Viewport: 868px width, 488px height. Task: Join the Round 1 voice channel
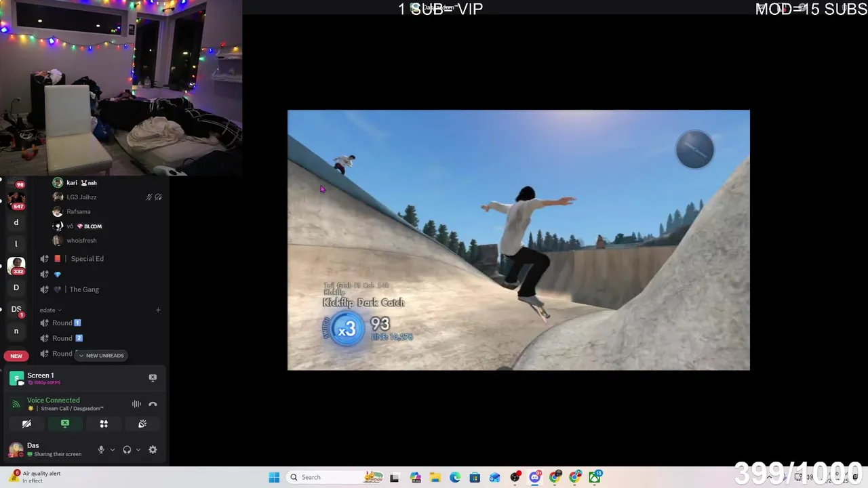(x=66, y=323)
